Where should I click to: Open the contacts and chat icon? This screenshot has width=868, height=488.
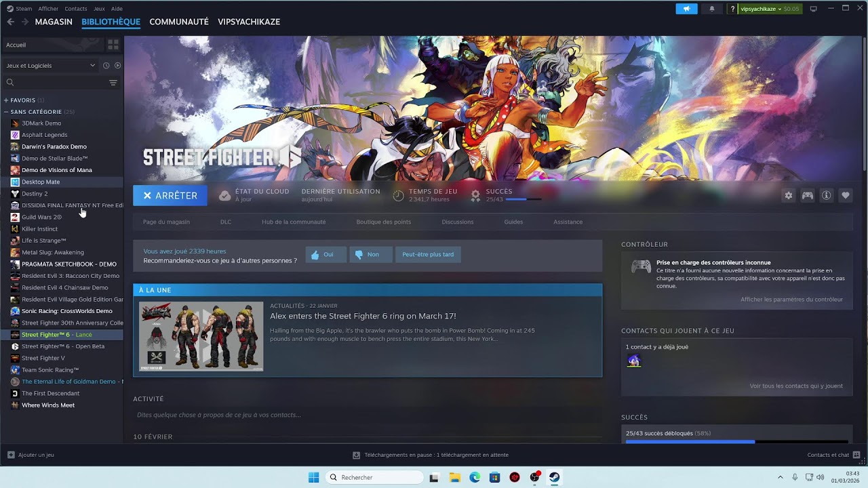click(x=856, y=455)
